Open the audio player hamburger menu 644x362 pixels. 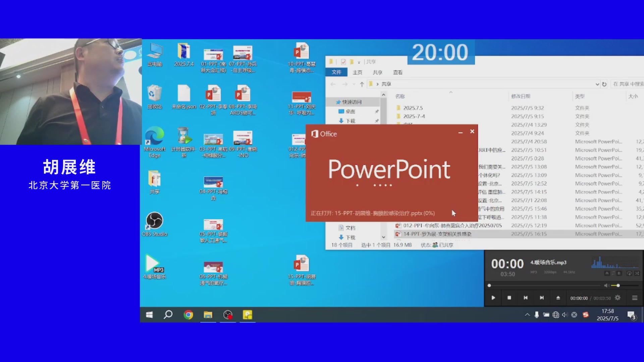(635, 298)
